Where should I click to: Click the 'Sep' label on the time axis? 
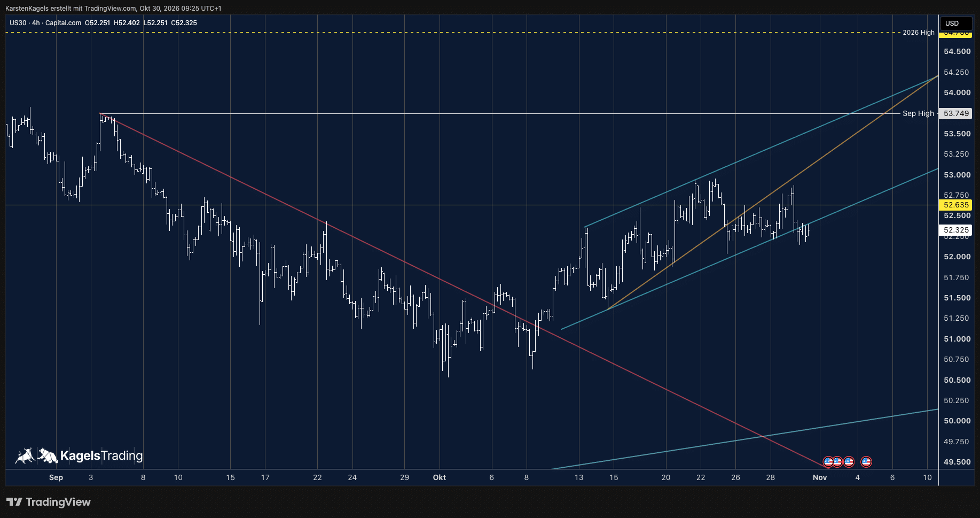[56, 477]
